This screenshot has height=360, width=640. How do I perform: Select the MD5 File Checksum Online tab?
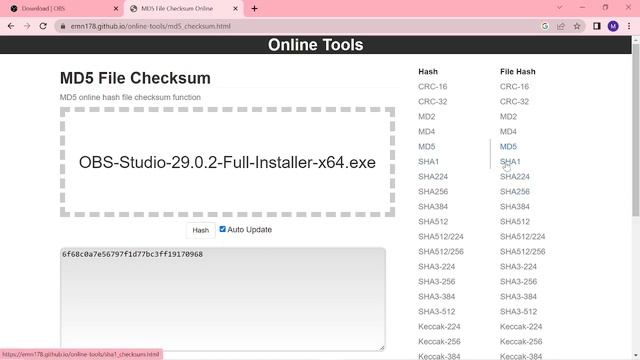click(x=184, y=8)
